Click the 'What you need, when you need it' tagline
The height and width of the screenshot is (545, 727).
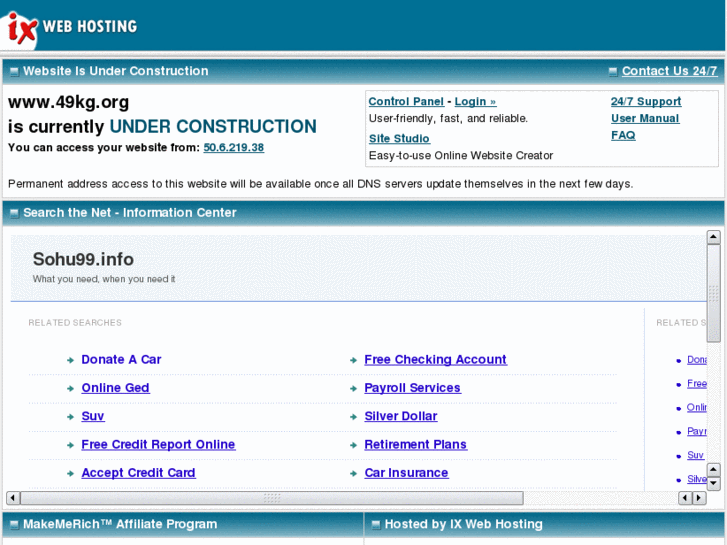[x=104, y=279]
